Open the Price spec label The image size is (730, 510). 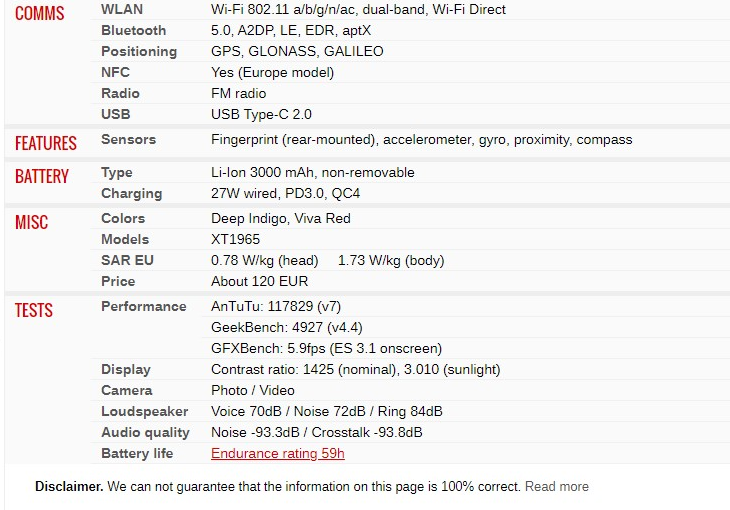[x=118, y=281]
